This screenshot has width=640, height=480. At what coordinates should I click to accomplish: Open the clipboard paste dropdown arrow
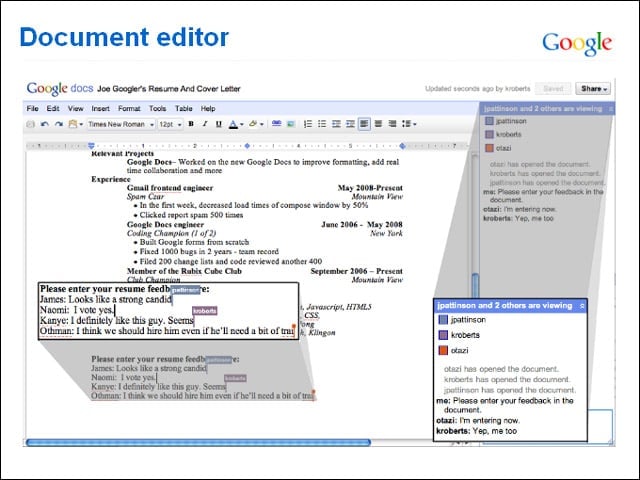click(x=81, y=124)
